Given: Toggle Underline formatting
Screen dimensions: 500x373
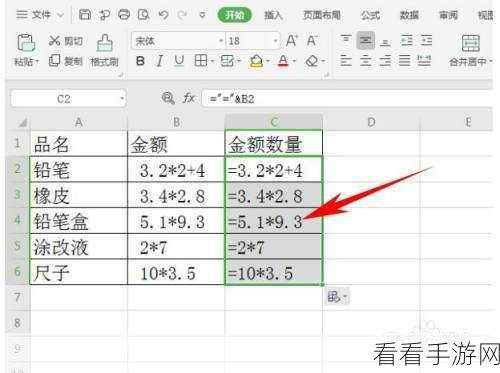Looking at the screenshot, I should (179, 61).
